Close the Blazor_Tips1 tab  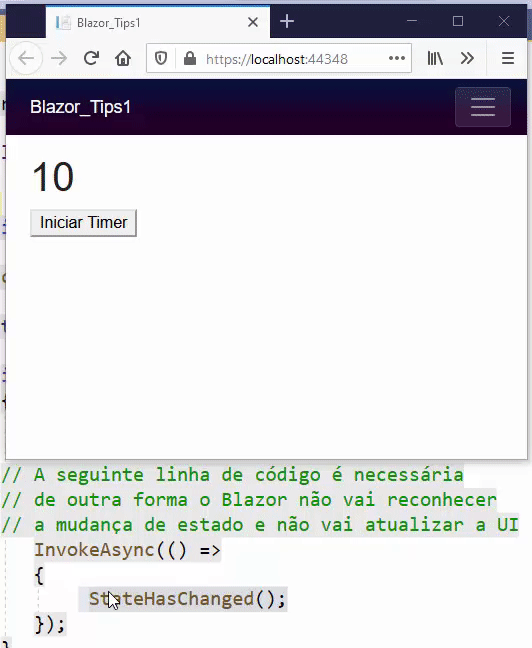(x=253, y=22)
